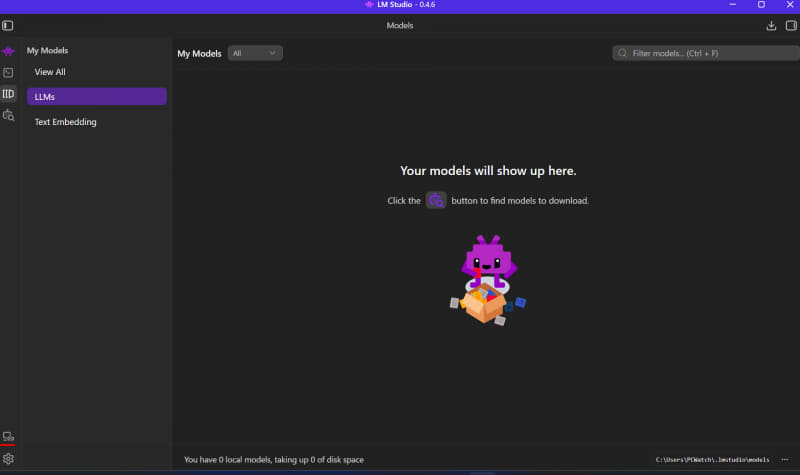Viewport: 800px width, 475px height.
Task: Click the purple Discover button in hint text
Action: point(436,201)
